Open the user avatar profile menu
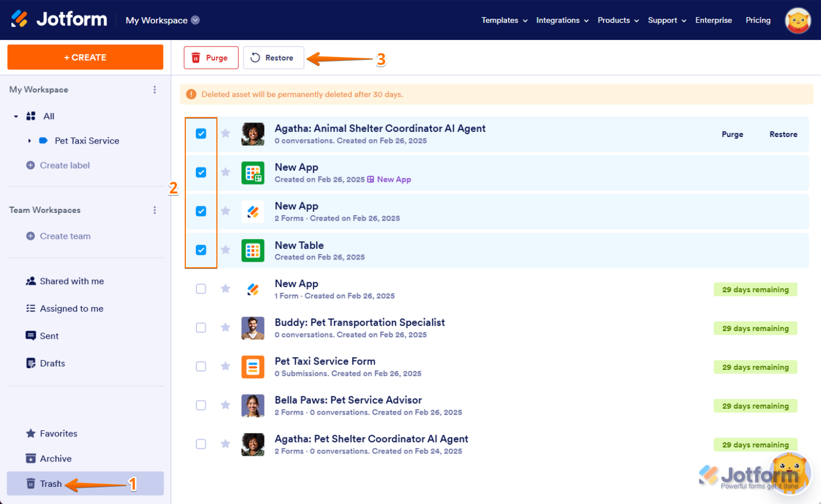 (798, 21)
